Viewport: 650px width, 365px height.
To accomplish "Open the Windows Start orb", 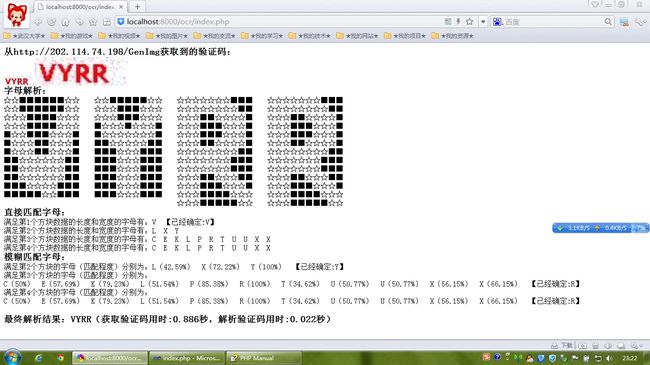I will [12, 358].
